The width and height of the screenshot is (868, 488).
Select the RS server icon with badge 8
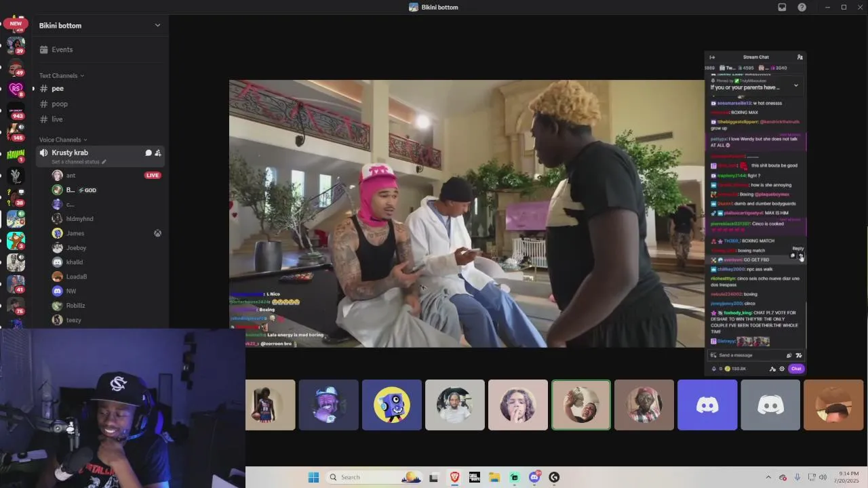tap(16, 89)
